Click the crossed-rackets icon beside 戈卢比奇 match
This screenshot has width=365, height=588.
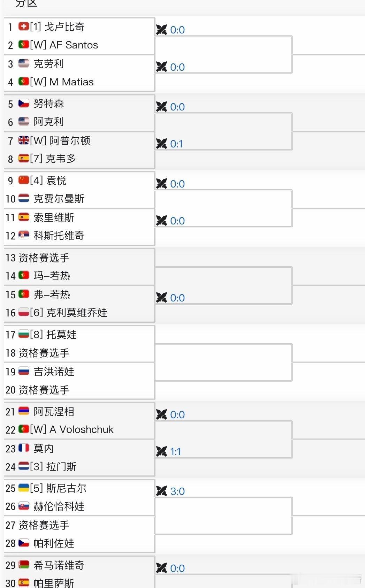(x=162, y=30)
